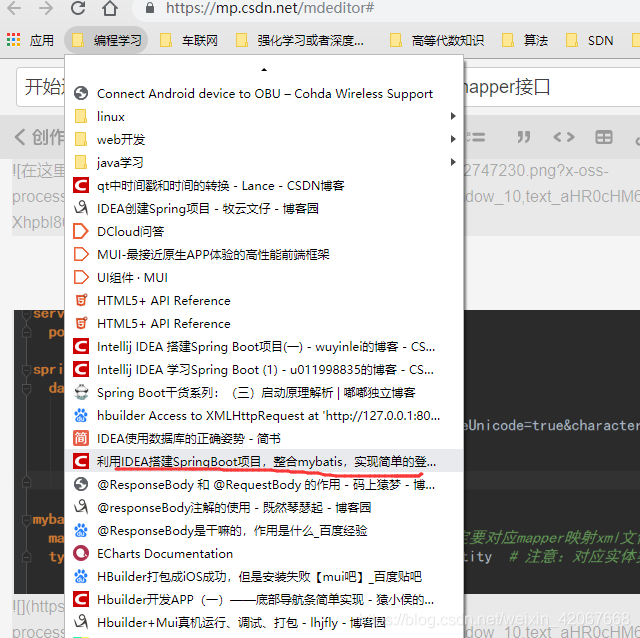
Task: Click the HTML5 shield icon of first API Reference
Action: click(x=81, y=300)
